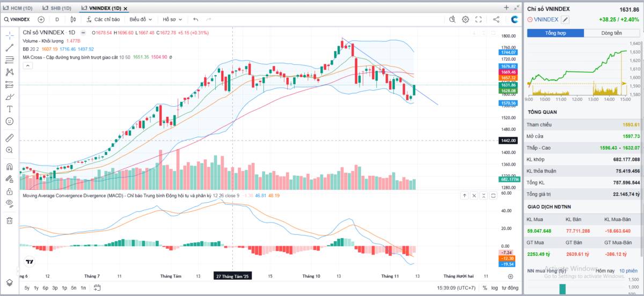Click the VNINDEX link in right panel
This screenshot has width=644, height=296.
[x=546, y=19]
